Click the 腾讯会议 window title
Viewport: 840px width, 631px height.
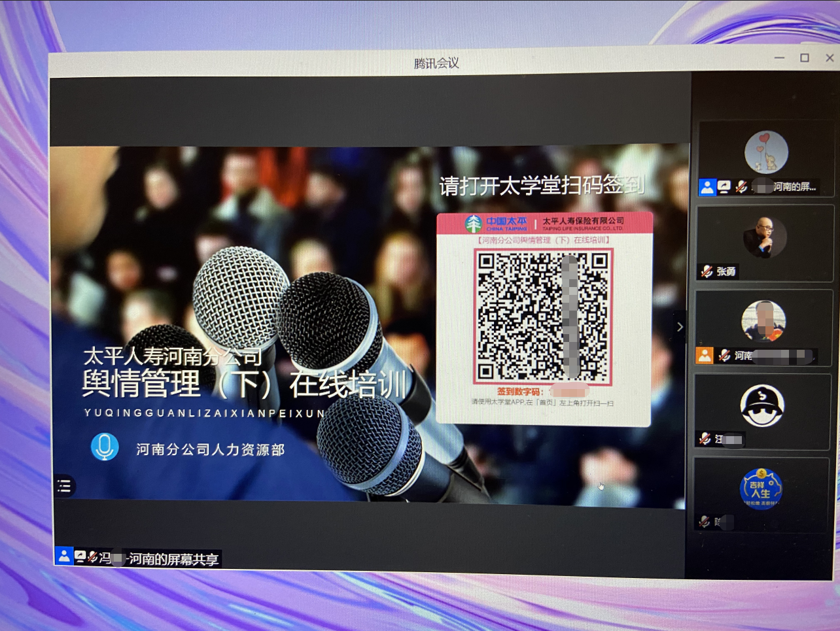click(436, 63)
